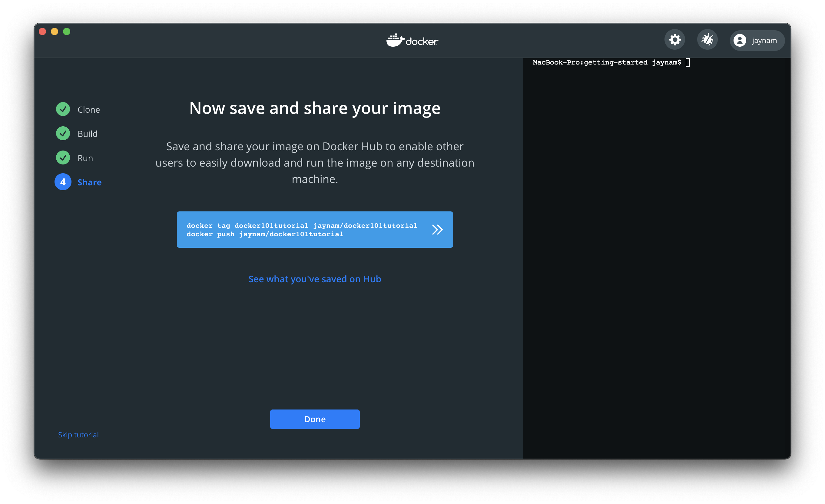Click the step 4 number badge
Image resolution: width=825 pixels, height=504 pixels.
[63, 182]
